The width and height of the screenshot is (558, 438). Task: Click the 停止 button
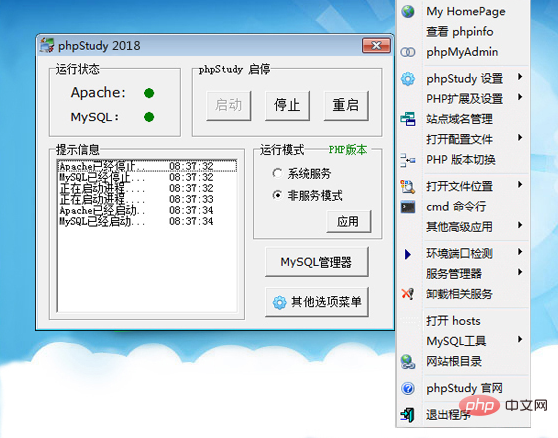(x=287, y=105)
